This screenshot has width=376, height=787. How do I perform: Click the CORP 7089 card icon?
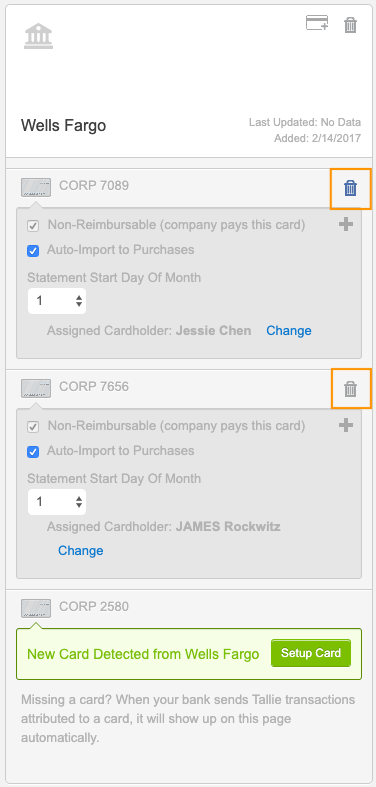(36, 187)
